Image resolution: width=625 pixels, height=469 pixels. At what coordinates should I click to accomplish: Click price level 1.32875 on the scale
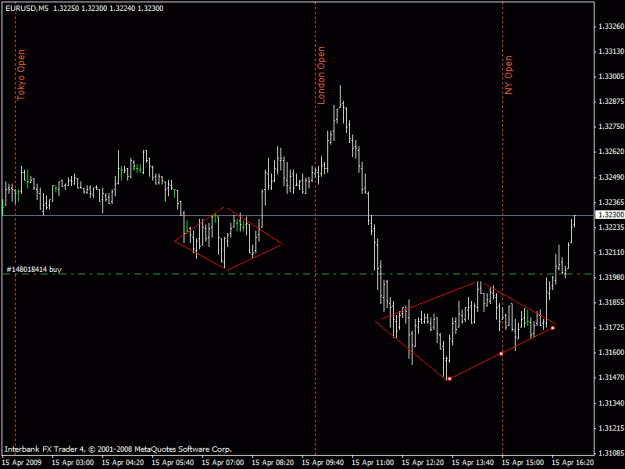(611, 102)
